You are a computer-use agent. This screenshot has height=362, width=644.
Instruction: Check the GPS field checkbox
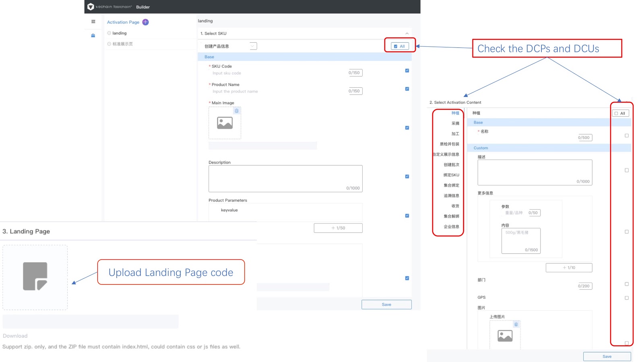pyautogui.click(x=627, y=298)
